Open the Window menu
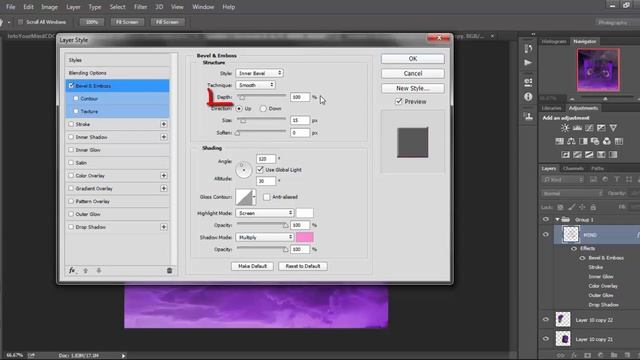640x360 pixels. click(203, 7)
